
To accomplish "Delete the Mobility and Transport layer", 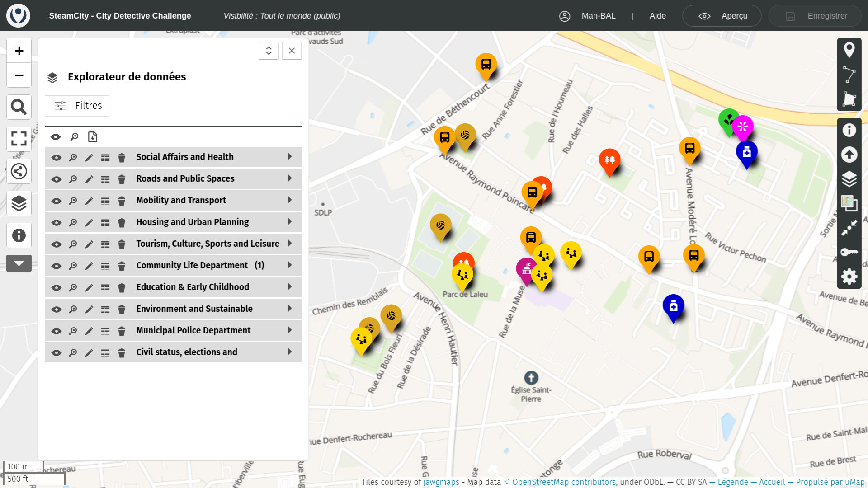I will click(x=122, y=201).
